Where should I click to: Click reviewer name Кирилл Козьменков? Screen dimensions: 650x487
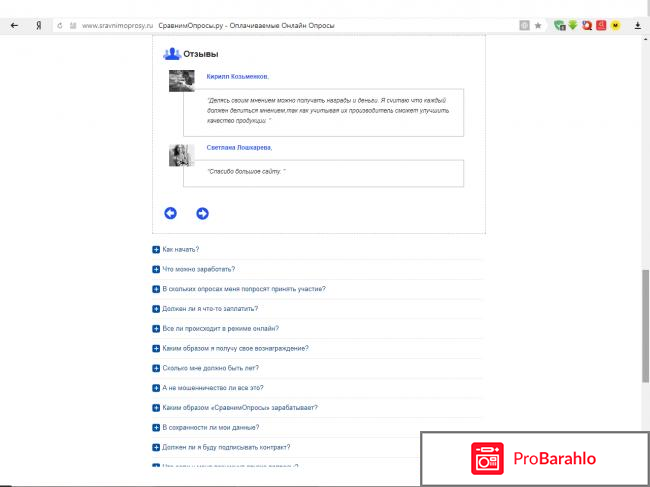[237, 76]
